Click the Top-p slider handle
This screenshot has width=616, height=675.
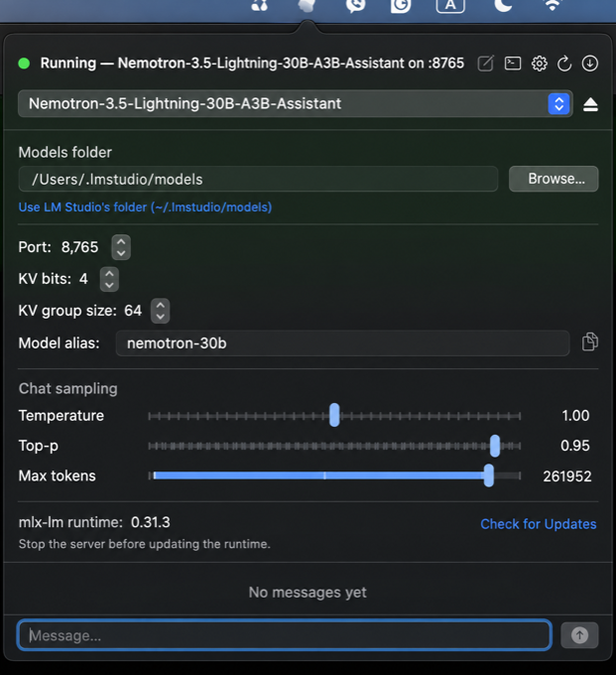click(495, 446)
